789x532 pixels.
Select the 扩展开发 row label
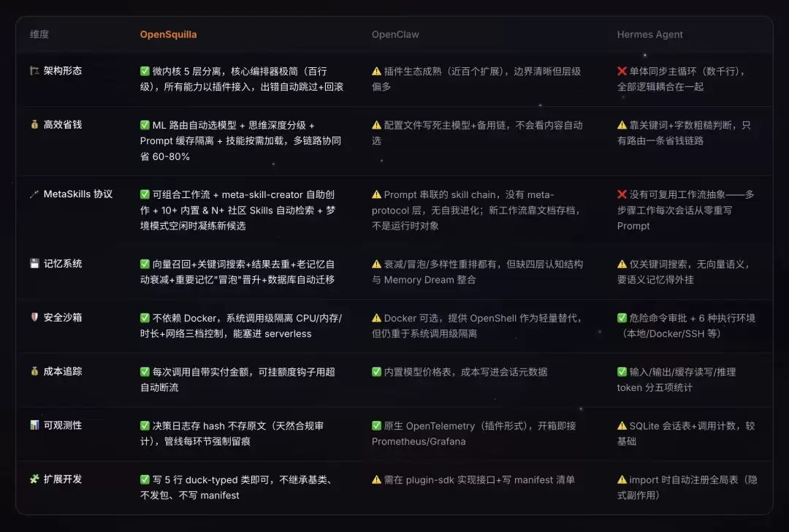coord(62,479)
